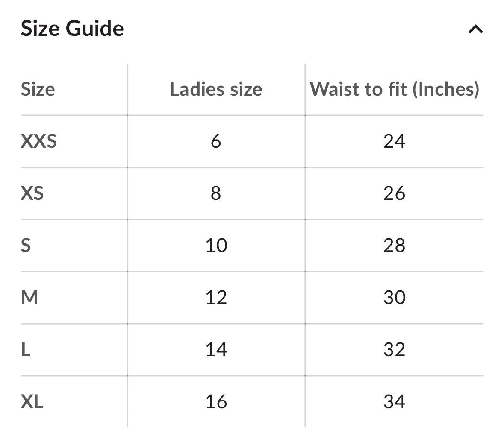The height and width of the screenshot is (442, 504).
Task: Select the XS size row label
Action: click(32, 193)
